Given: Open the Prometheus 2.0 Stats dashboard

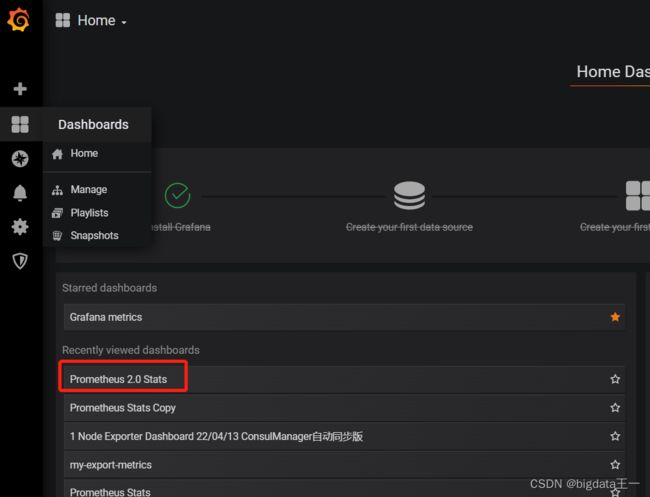Looking at the screenshot, I should (344, 379).
